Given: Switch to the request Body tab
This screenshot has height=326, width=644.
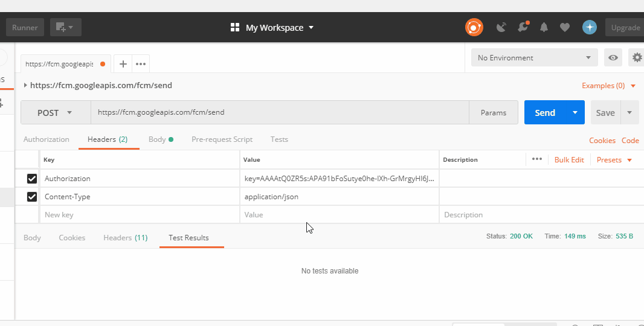Looking at the screenshot, I should coord(161,139).
